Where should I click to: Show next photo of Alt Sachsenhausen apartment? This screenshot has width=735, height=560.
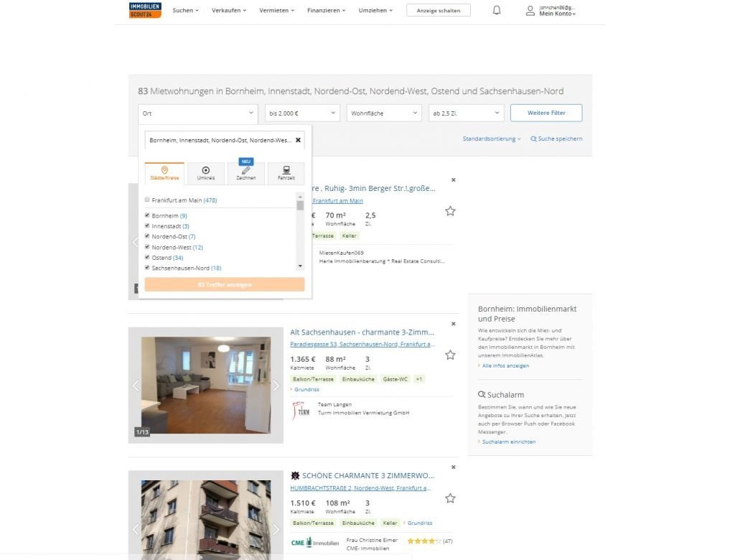[276, 386]
